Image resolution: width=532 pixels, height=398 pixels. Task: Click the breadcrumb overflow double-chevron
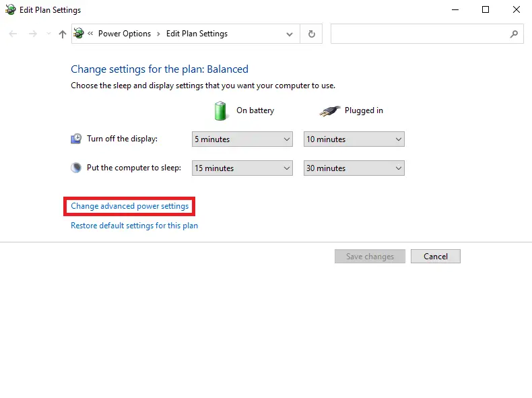coord(90,33)
